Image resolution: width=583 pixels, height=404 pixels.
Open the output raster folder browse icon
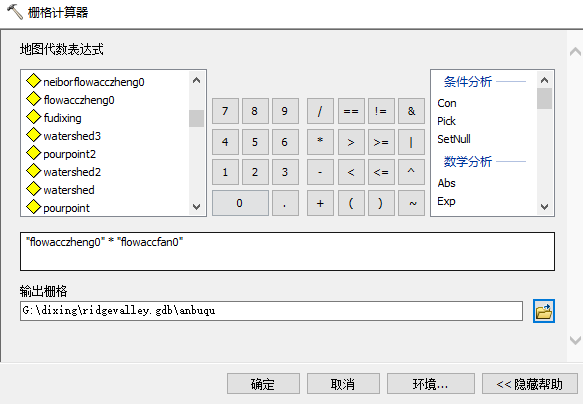[x=544, y=311]
